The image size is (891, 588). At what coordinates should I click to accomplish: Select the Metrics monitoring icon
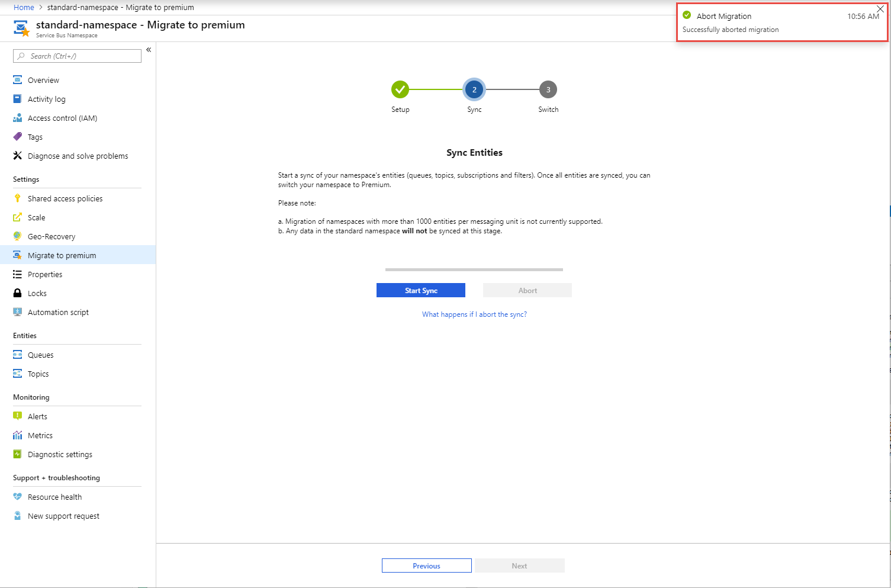18,435
